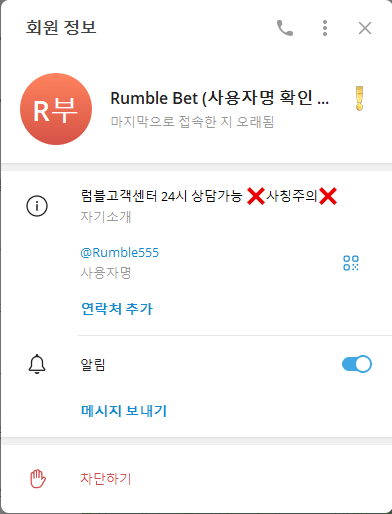The image size is (392, 514).
Task: Click 연락처 추가 to add contact
Action: pos(117,309)
